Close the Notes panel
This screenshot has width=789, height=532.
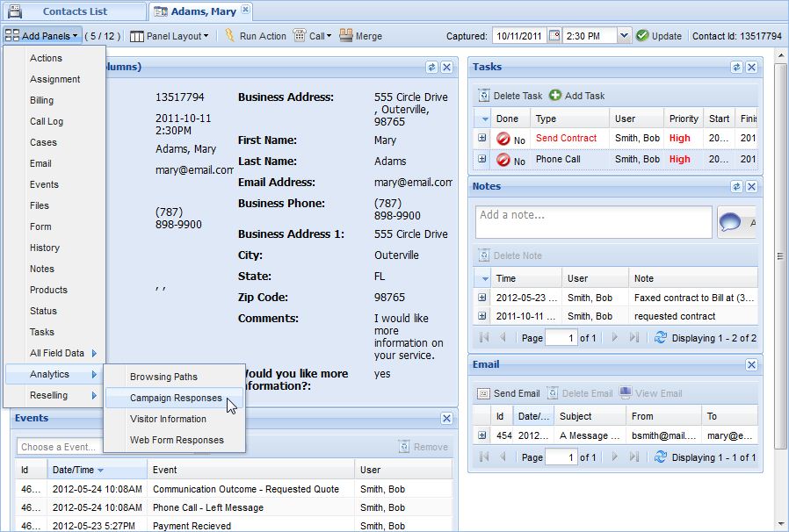pos(751,187)
